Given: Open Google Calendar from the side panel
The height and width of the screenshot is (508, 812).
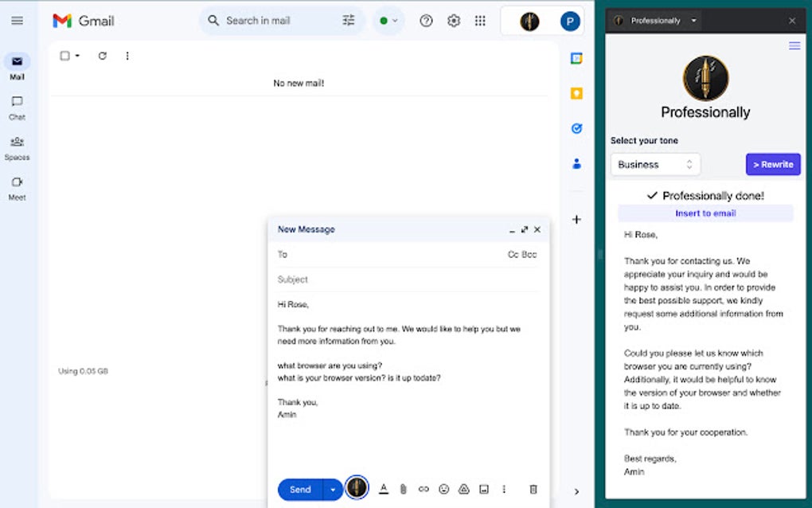Looking at the screenshot, I should 576,58.
